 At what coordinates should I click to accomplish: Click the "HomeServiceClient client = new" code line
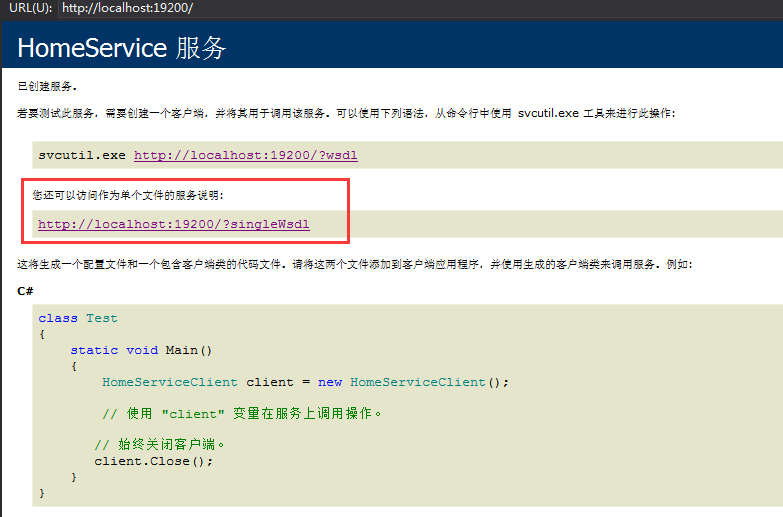[x=306, y=382]
